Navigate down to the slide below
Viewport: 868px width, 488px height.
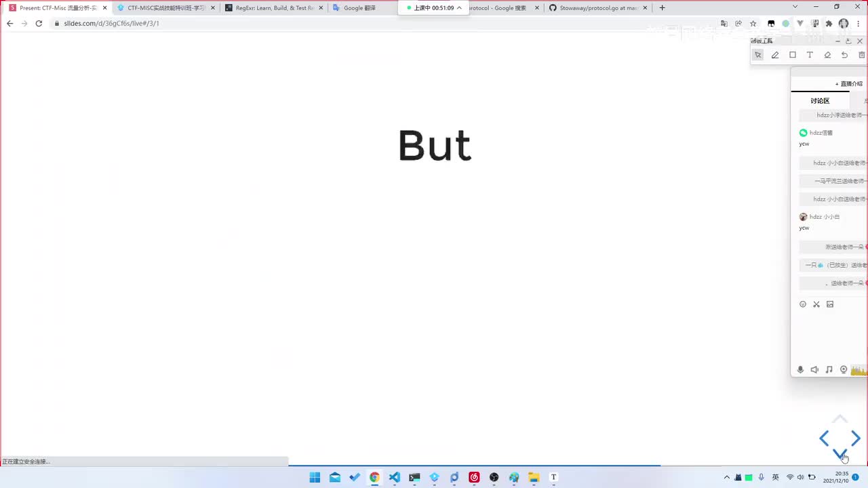coord(840,453)
